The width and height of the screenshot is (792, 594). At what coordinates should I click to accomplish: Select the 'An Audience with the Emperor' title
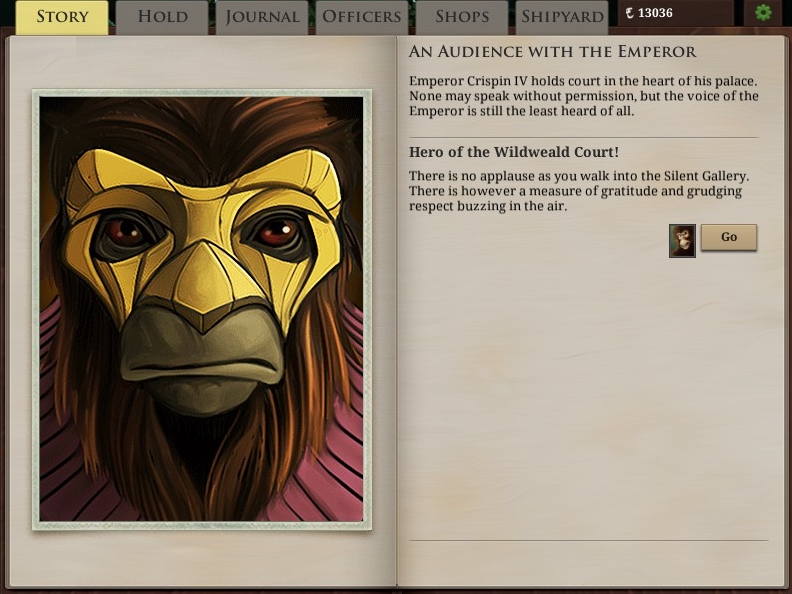click(x=552, y=52)
